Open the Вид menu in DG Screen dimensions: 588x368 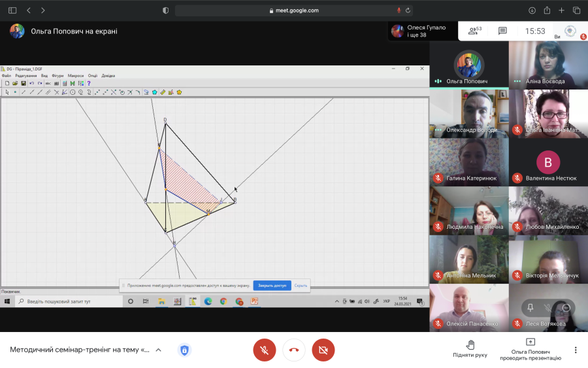pyautogui.click(x=44, y=76)
